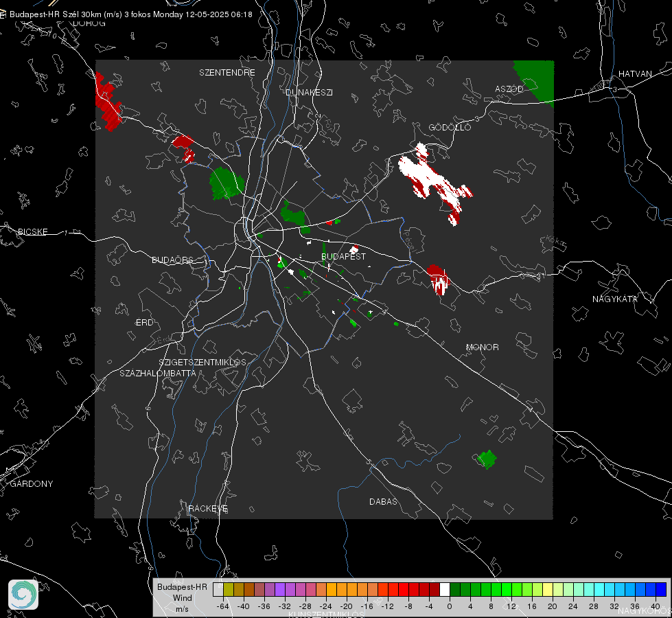Select the darkest blue swatch at the legend's right end
672x618 pixels.
tap(661, 589)
